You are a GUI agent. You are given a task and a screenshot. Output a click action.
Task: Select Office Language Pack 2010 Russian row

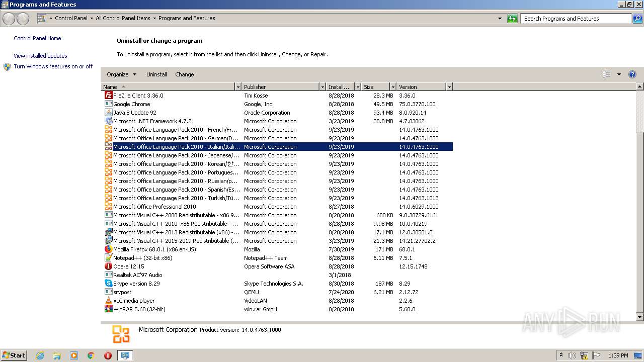coord(277,181)
